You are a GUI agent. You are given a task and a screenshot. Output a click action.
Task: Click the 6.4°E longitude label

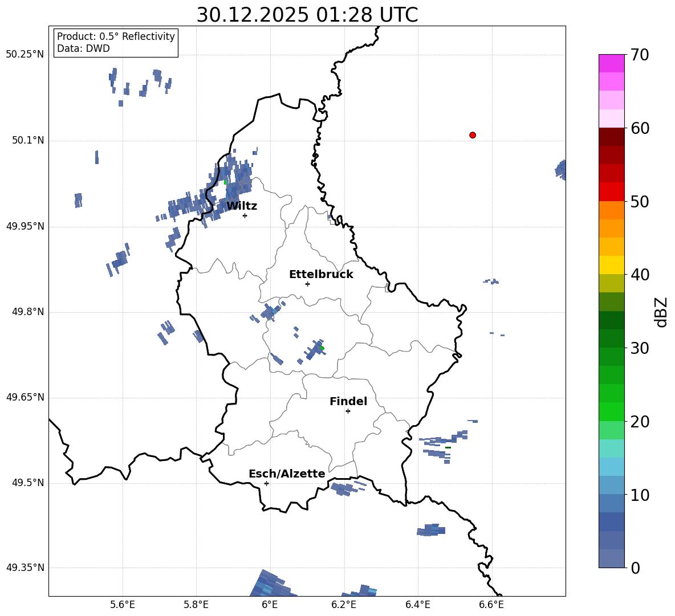pos(417,605)
